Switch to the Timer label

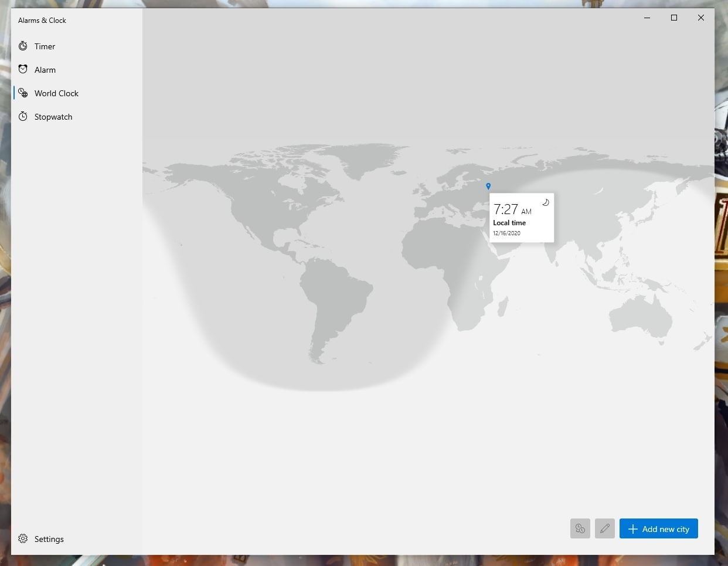45,46
